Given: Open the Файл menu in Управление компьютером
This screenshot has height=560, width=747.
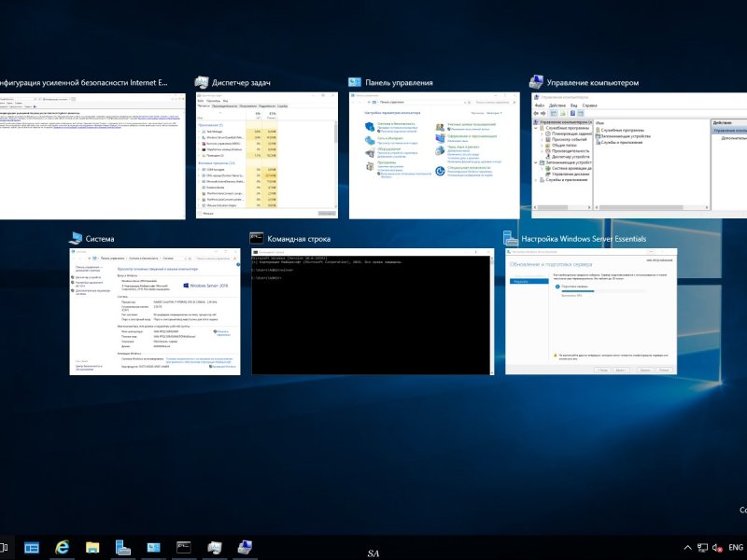Looking at the screenshot, I should tap(540, 105).
